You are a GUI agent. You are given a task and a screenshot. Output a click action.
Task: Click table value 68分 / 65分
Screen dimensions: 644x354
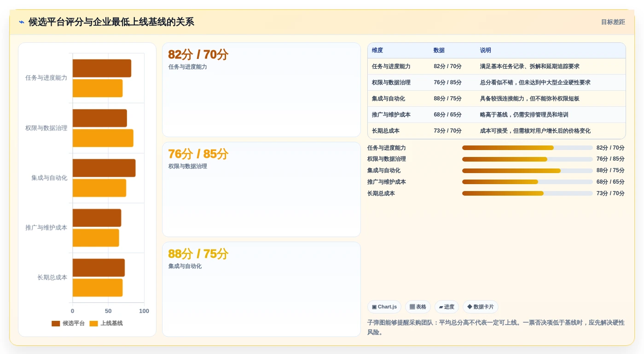point(447,115)
